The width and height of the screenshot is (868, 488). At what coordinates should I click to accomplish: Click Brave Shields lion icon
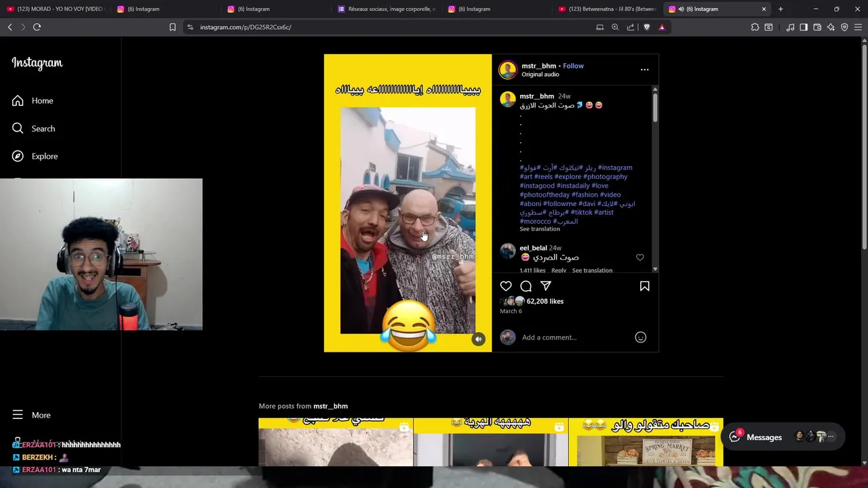pos(646,27)
